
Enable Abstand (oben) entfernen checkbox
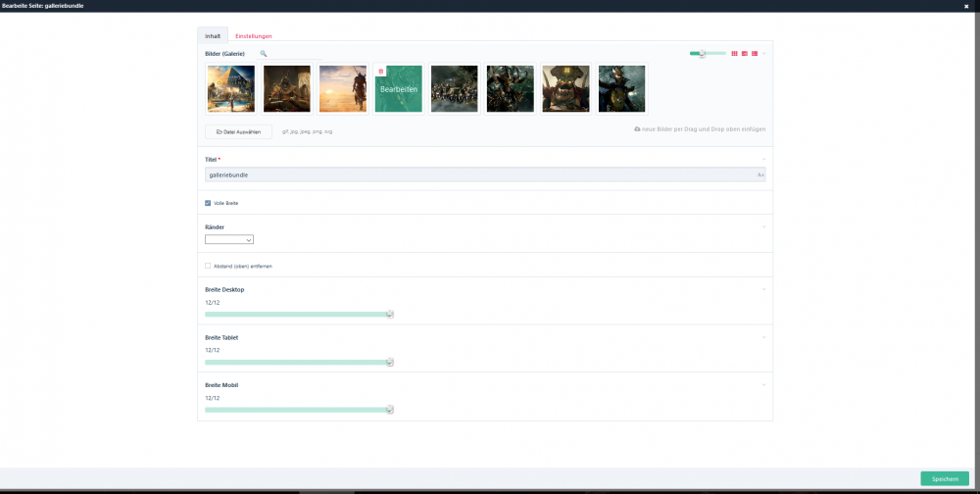208,266
